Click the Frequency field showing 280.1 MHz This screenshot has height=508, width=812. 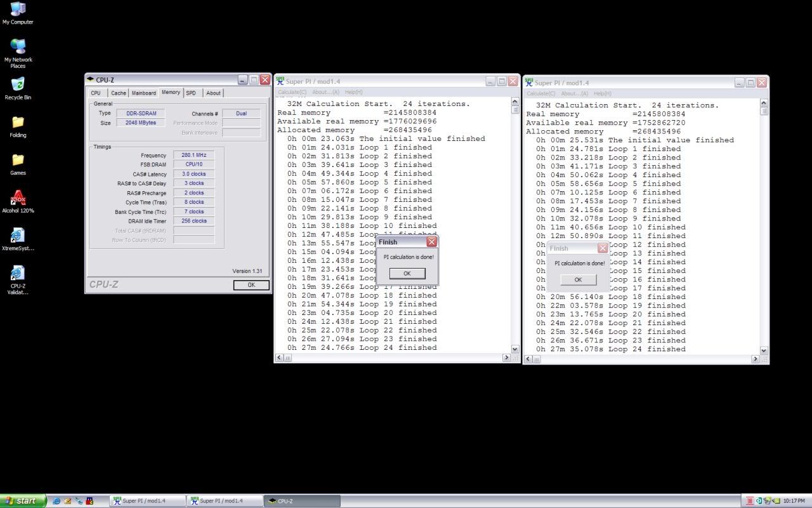194,155
